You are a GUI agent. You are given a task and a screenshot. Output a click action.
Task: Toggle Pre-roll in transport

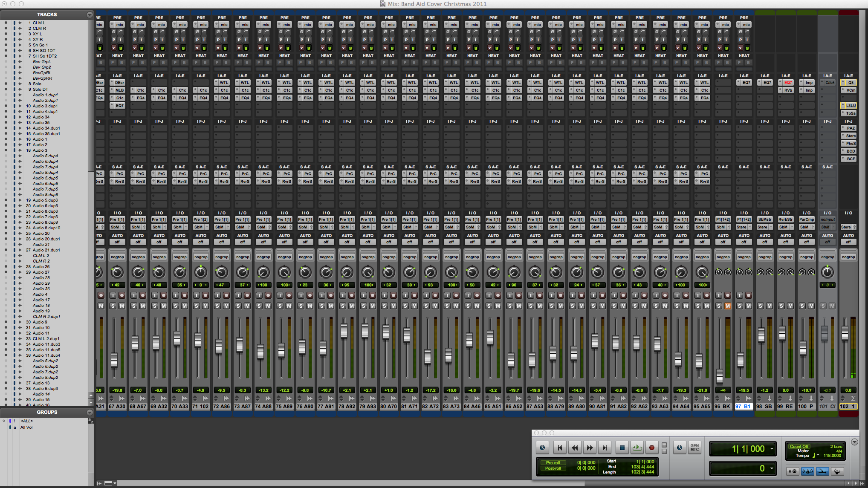tap(553, 462)
